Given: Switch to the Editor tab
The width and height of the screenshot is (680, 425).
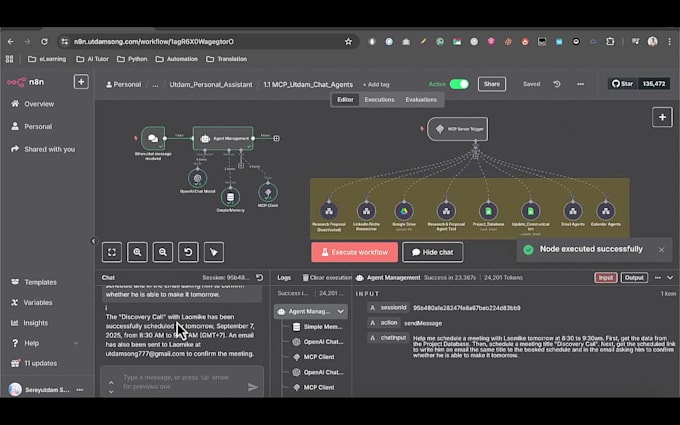Looking at the screenshot, I should pyautogui.click(x=345, y=100).
